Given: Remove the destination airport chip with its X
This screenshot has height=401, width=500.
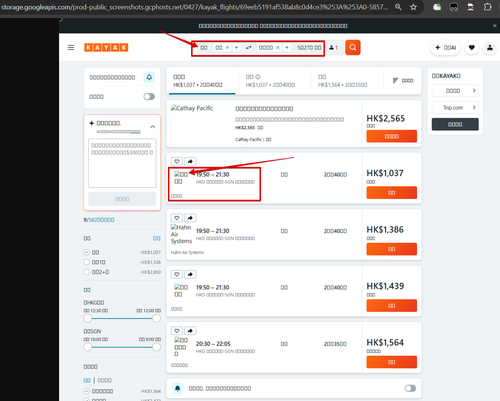Looking at the screenshot, I should (x=278, y=48).
